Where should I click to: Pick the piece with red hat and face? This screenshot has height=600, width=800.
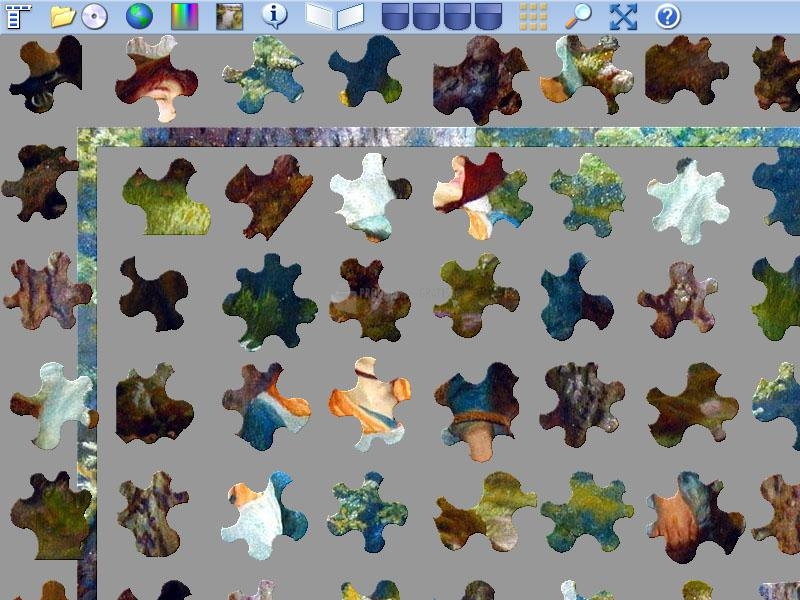[x=482, y=196]
